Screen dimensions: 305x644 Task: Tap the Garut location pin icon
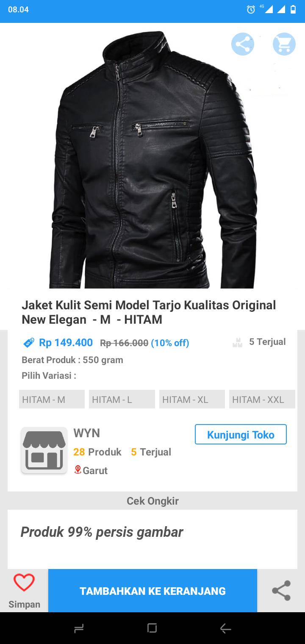pyautogui.click(x=78, y=469)
